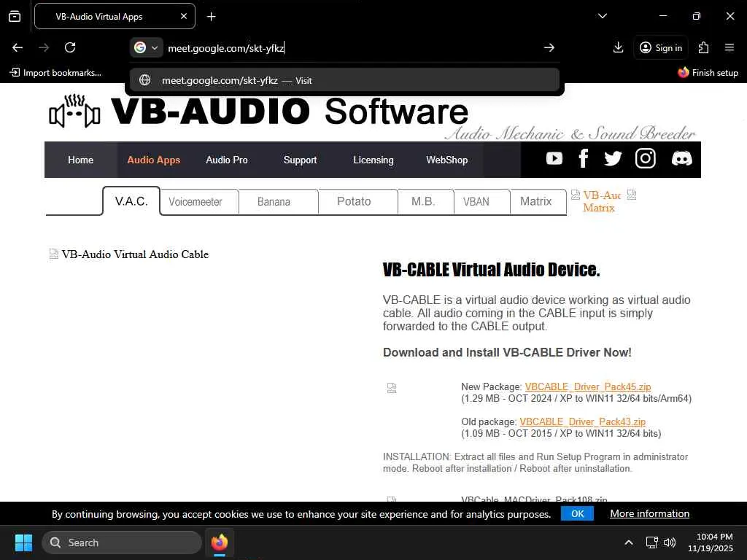747x560 pixels.
Task: Open the extensions puzzle icon
Action: coord(703,47)
